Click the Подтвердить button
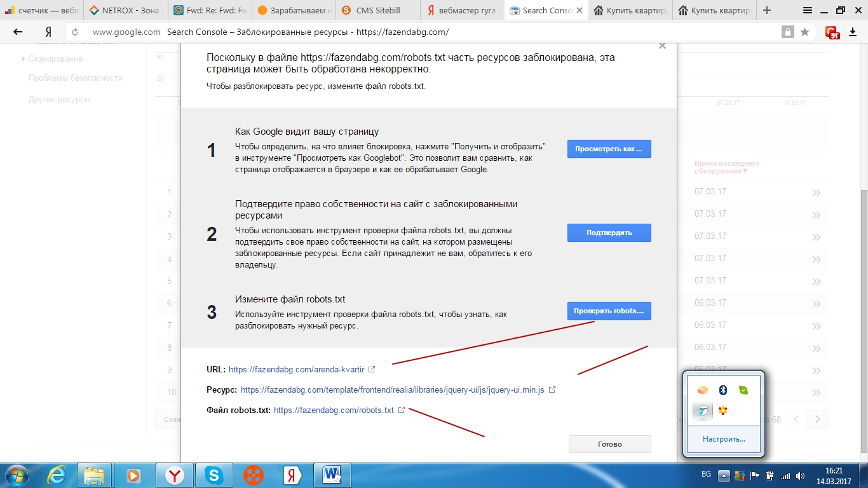Screen dimensions: 868x488 click(x=609, y=233)
